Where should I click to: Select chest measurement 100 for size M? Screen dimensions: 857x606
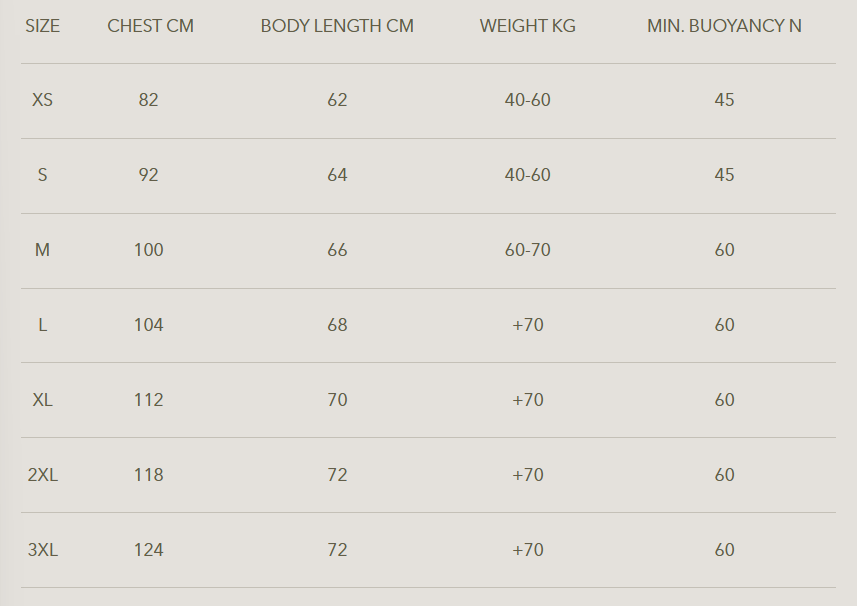[x=149, y=250]
